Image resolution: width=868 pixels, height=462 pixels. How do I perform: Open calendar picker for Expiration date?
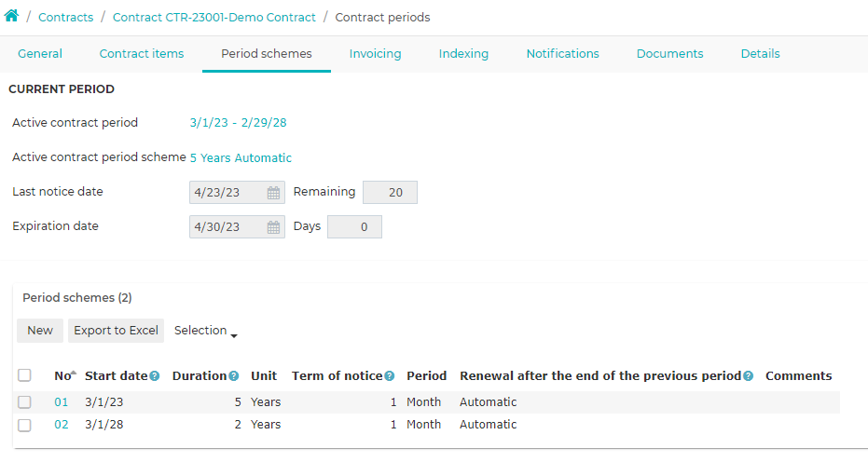pos(273,227)
